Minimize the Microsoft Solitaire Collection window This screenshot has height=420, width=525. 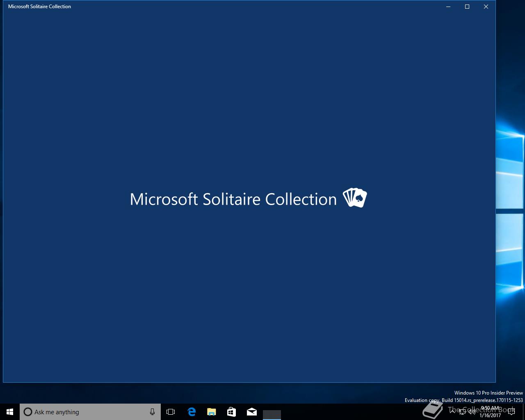(x=448, y=7)
